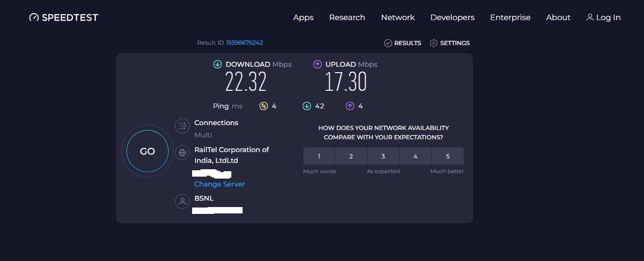Open the Enterprise menu item
The width and height of the screenshot is (644, 261).
pyautogui.click(x=510, y=18)
